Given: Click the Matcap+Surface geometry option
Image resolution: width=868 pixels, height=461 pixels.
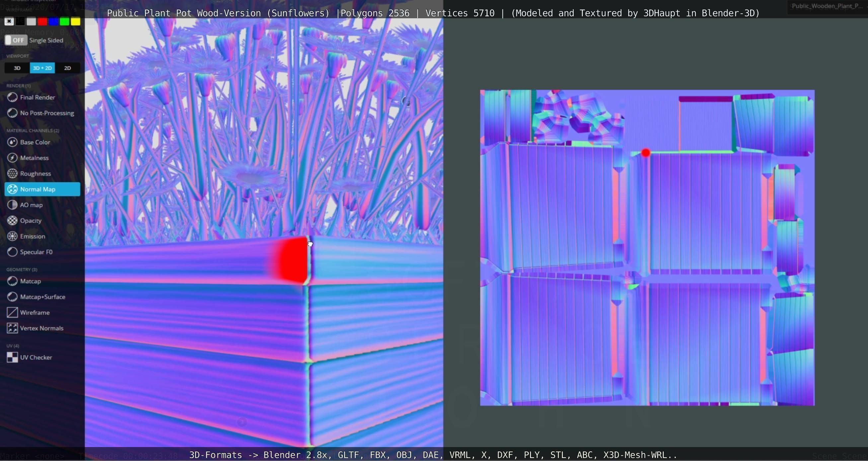Looking at the screenshot, I should [x=42, y=297].
